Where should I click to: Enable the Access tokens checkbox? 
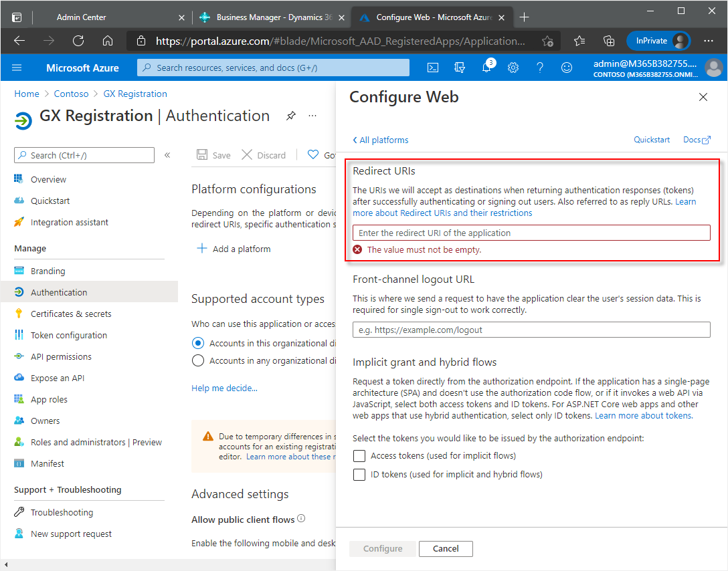click(359, 456)
